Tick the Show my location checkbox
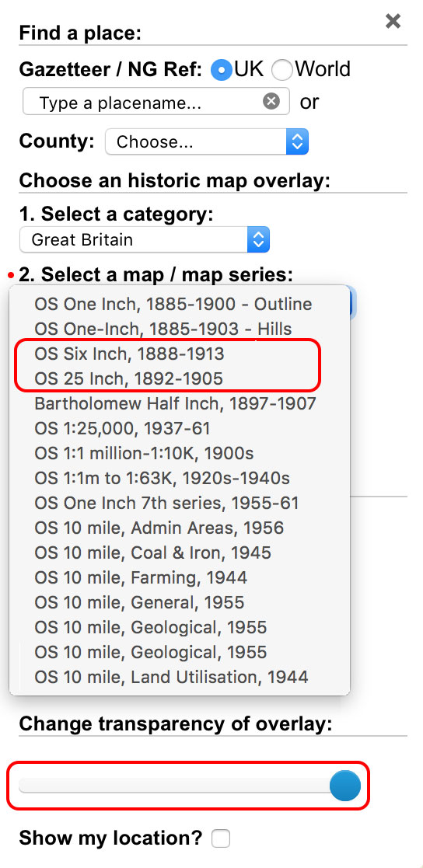 [x=221, y=838]
